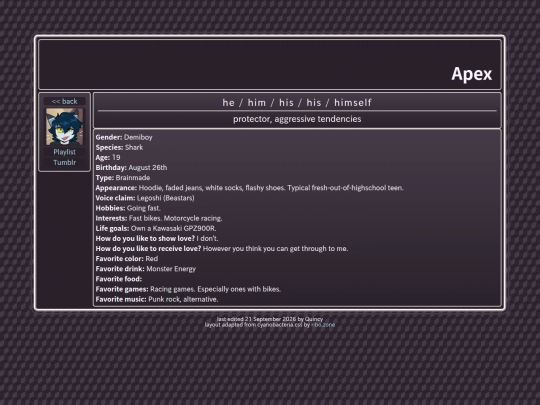
Task: Click the 'Type: Brainmade' line
Action: 123,178
